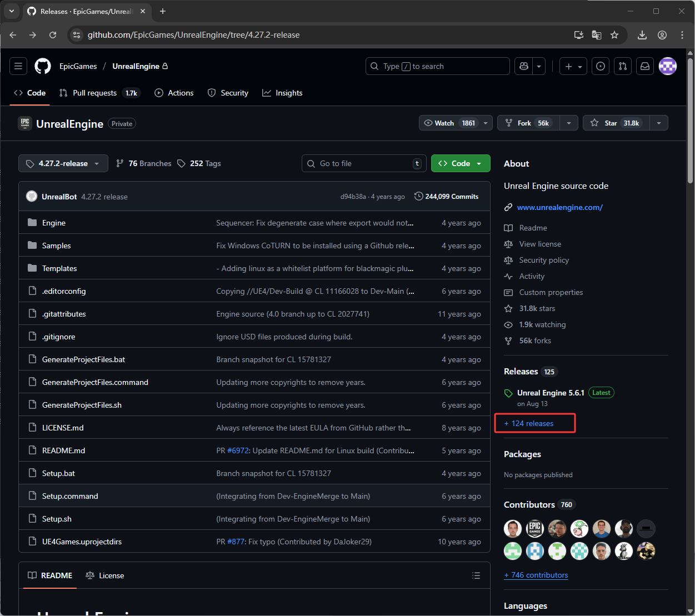Switch to the Pull requests tab
This screenshot has height=616, width=695.
click(99, 93)
